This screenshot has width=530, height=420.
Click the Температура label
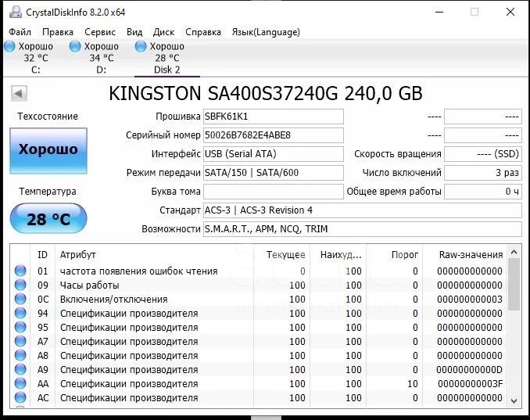click(48, 192)
